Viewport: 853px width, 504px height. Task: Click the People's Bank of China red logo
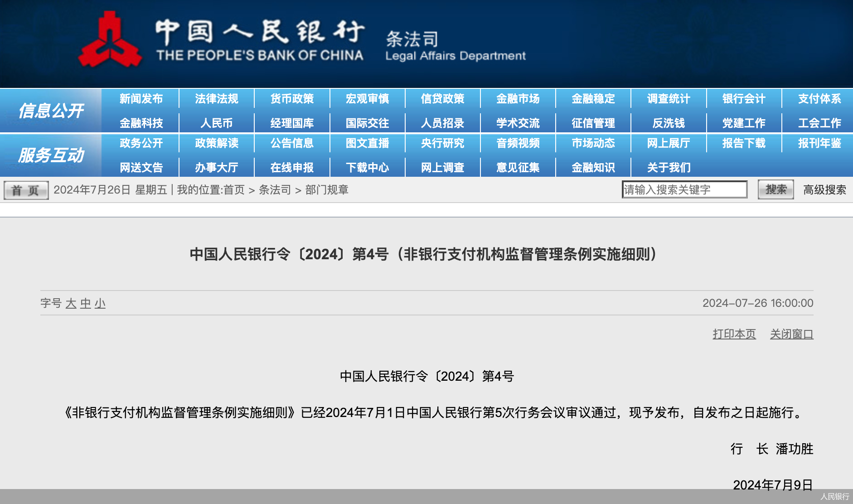point(110,40)
